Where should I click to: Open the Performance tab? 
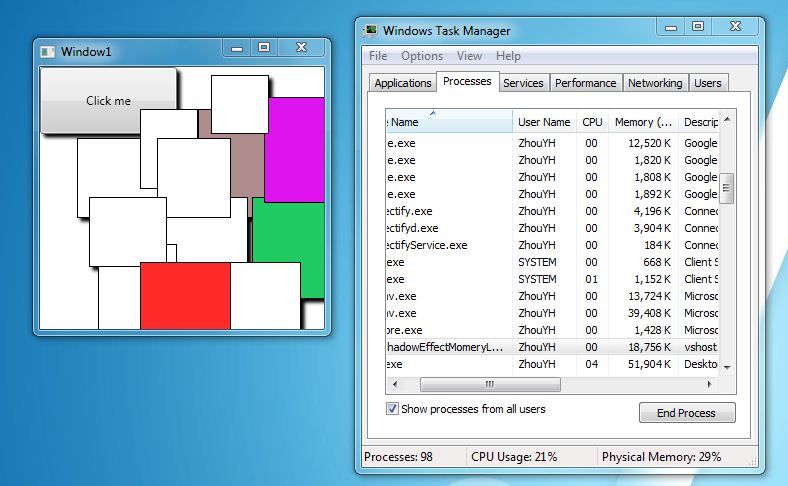pos(585,83)
